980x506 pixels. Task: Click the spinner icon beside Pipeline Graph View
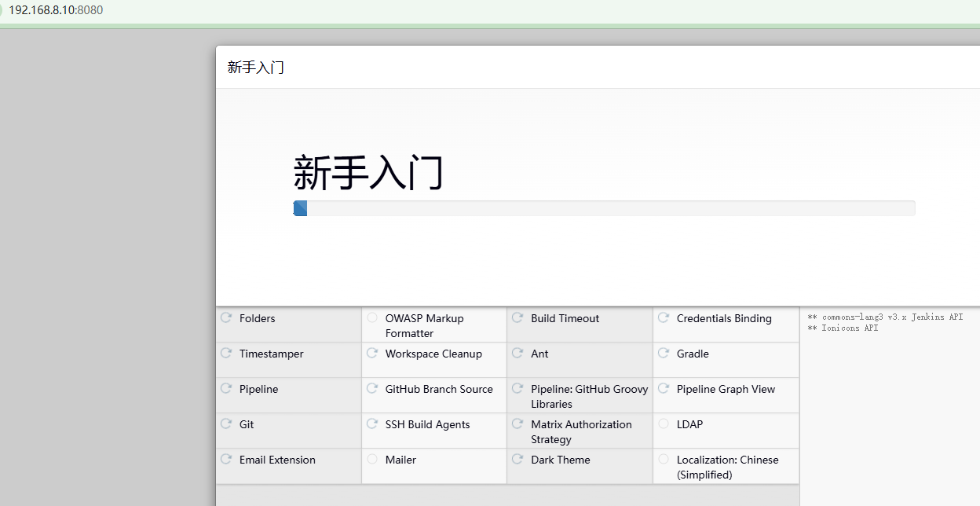point(664,389)
